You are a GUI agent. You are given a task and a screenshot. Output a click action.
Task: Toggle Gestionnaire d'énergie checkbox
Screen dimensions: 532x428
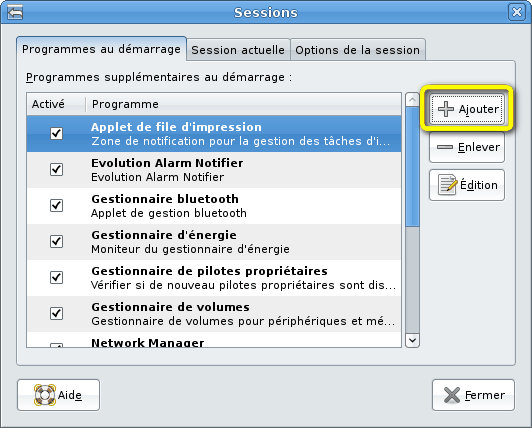(x=56, y=241)
